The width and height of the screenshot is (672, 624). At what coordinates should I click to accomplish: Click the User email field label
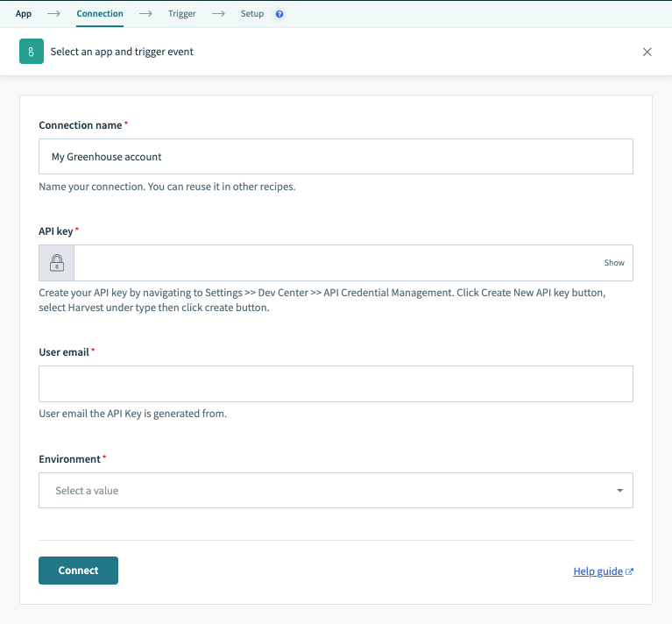(x=65, y=351)
